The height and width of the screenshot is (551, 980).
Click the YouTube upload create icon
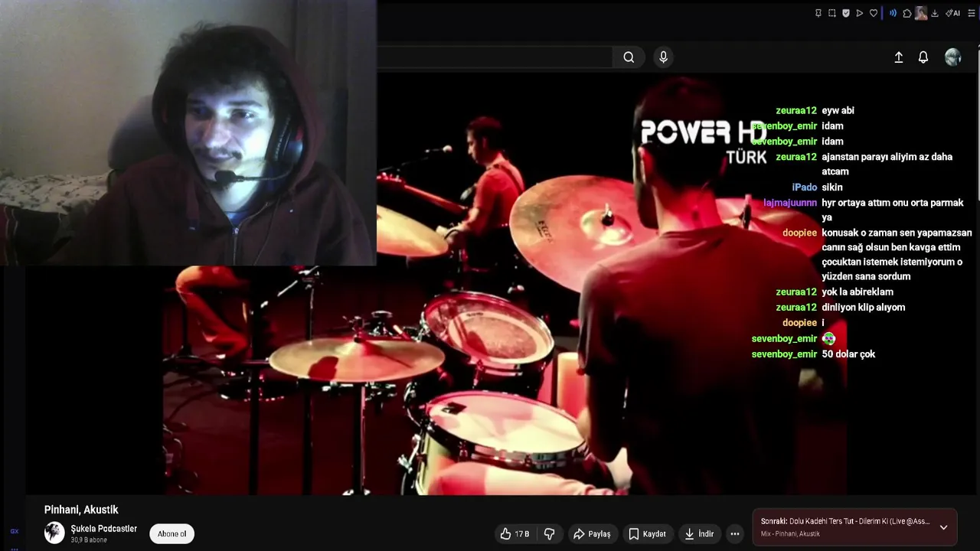click(x=899, y=57)
